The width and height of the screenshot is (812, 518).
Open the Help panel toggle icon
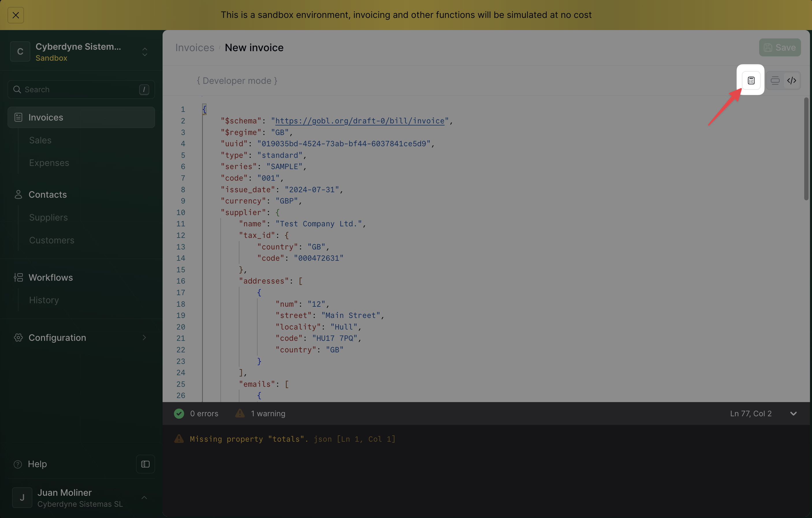coord(145,464)
